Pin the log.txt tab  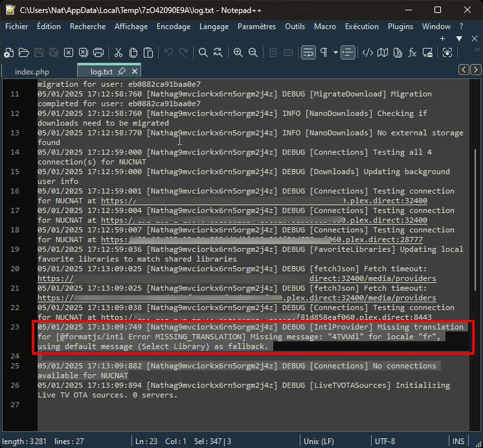click(x=122, y=72)
